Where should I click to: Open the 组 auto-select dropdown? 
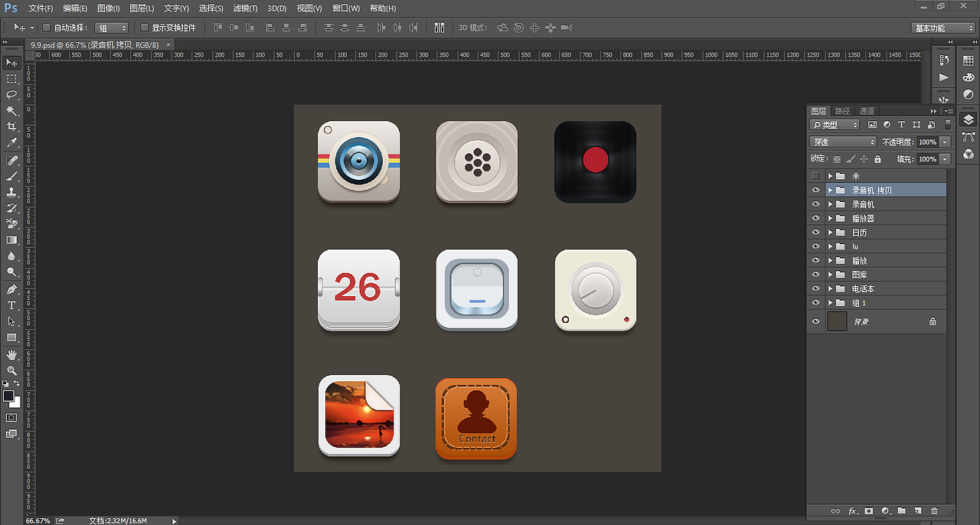112,28
